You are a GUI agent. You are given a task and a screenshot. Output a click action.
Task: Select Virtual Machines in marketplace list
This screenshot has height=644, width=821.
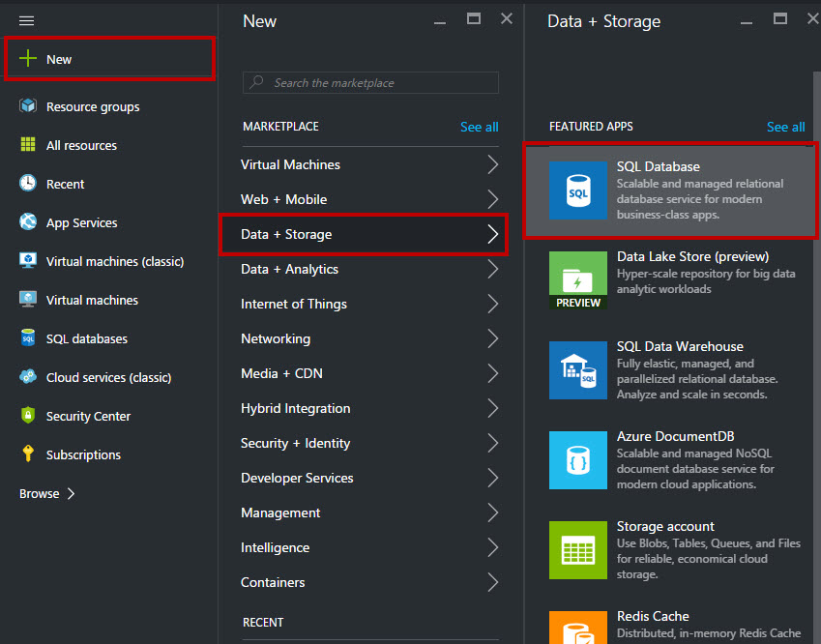(369, 164)
